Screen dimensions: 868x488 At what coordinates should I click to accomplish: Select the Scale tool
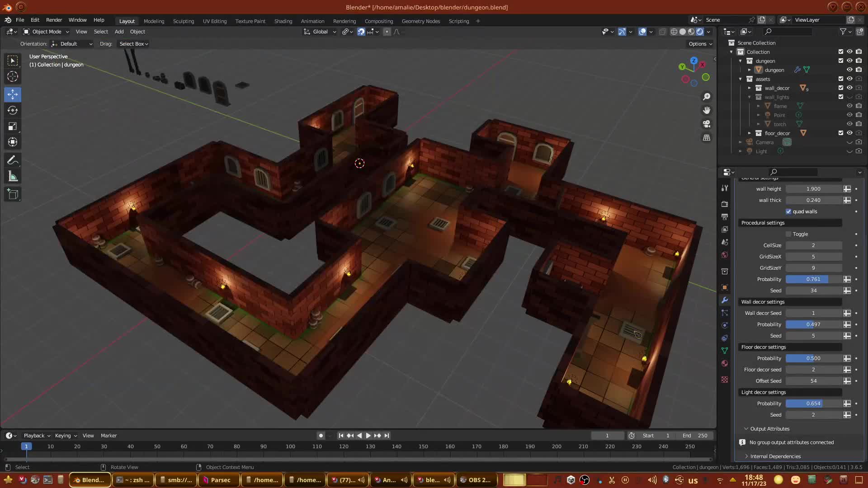[13, 127]
